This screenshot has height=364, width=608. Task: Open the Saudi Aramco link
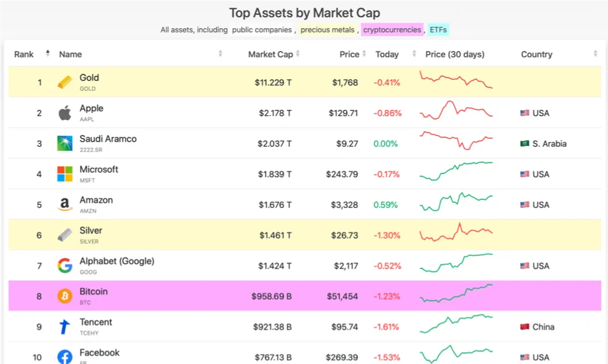108,139
